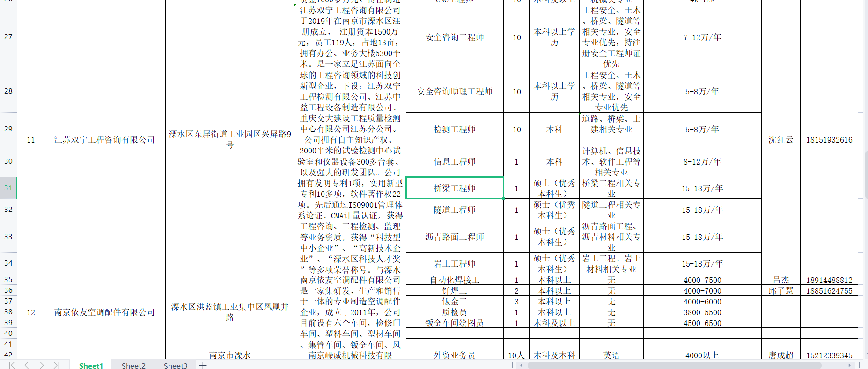Jump to the last sheet tab arrow
Screen dimensions: 868x369
56,365
